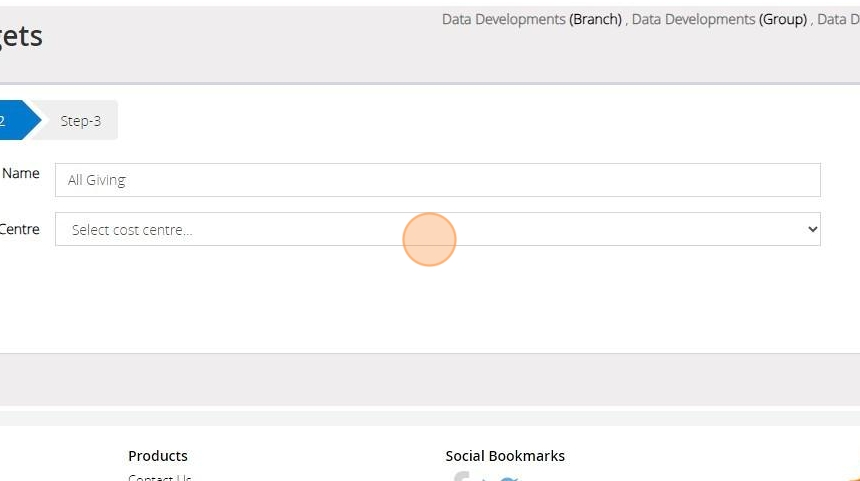Open the Contact Us footer link
This screenshot has height=481, width=860.
pos(160,478)
